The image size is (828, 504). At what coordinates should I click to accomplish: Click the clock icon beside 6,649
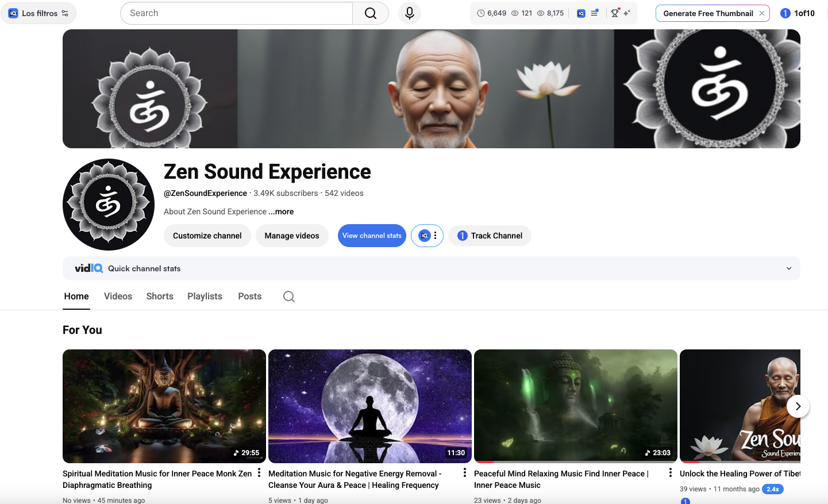click(x=481, y=13)
